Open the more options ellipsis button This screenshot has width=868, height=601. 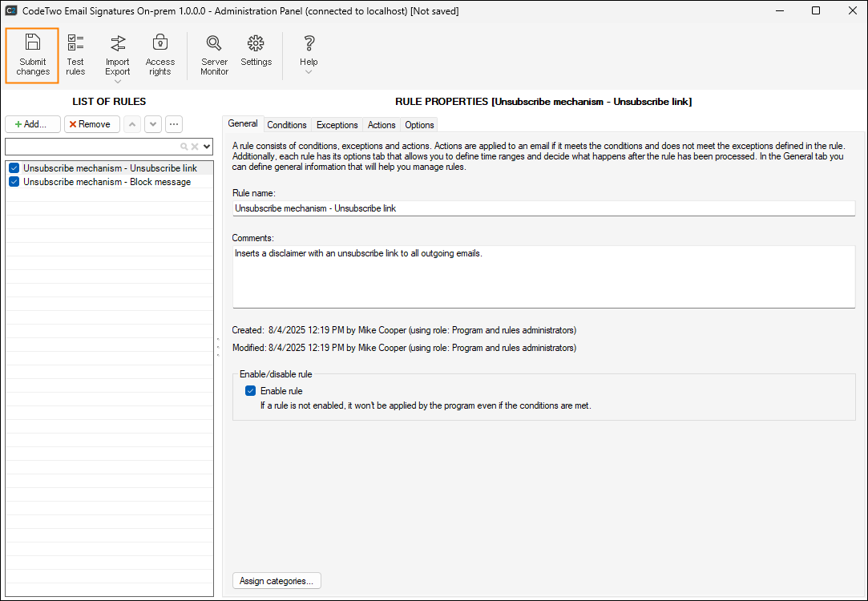click(x=173, y=124)
